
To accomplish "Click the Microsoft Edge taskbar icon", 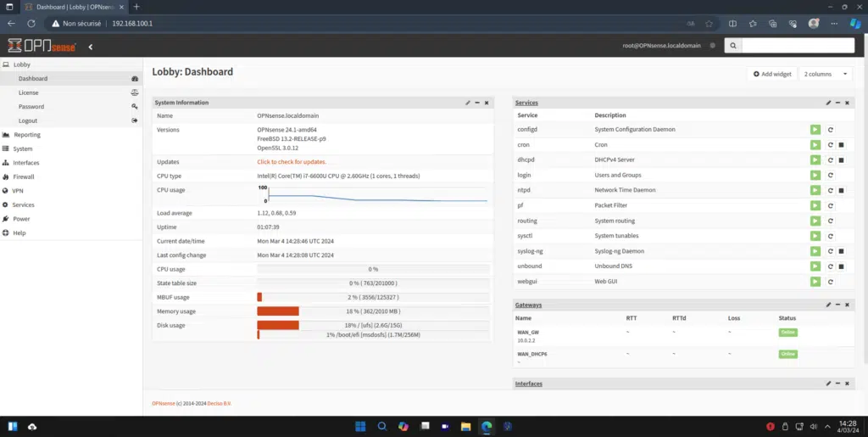I will click(487, 426).
